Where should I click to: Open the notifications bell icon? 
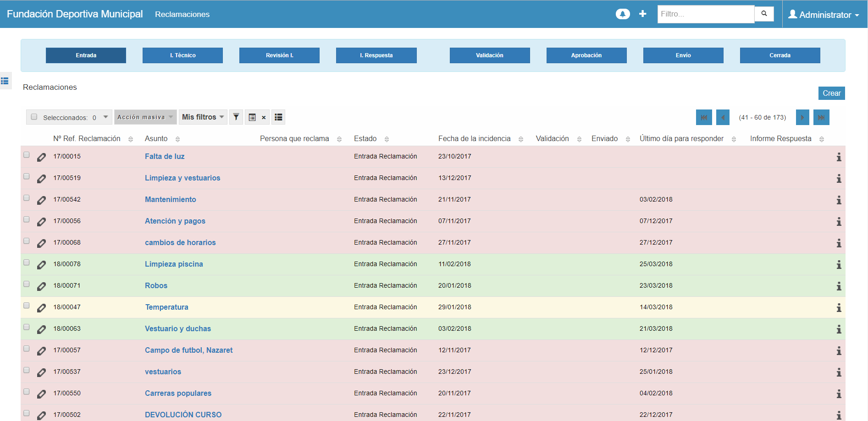tap(622, 14)
